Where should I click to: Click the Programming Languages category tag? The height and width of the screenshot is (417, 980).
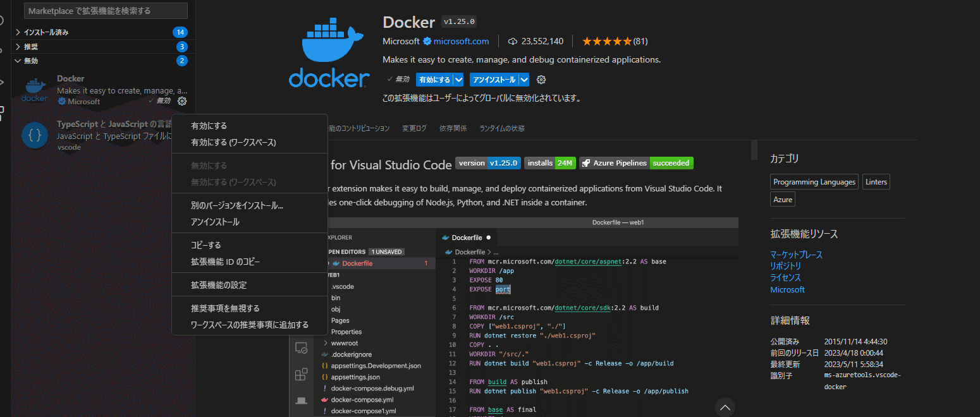814,182
